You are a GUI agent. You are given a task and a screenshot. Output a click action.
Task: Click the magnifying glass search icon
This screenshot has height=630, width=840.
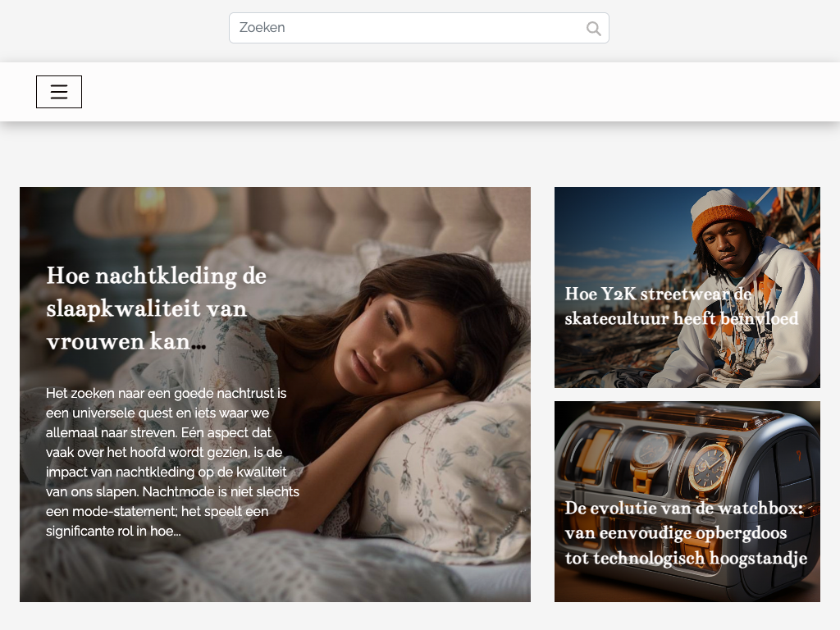coord(593,29)
